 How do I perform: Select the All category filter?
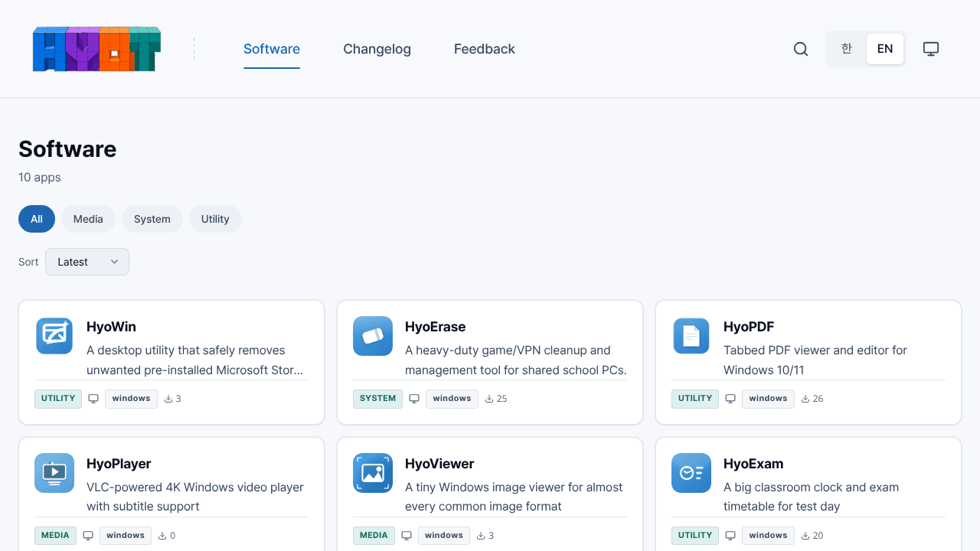coord(37,219)
